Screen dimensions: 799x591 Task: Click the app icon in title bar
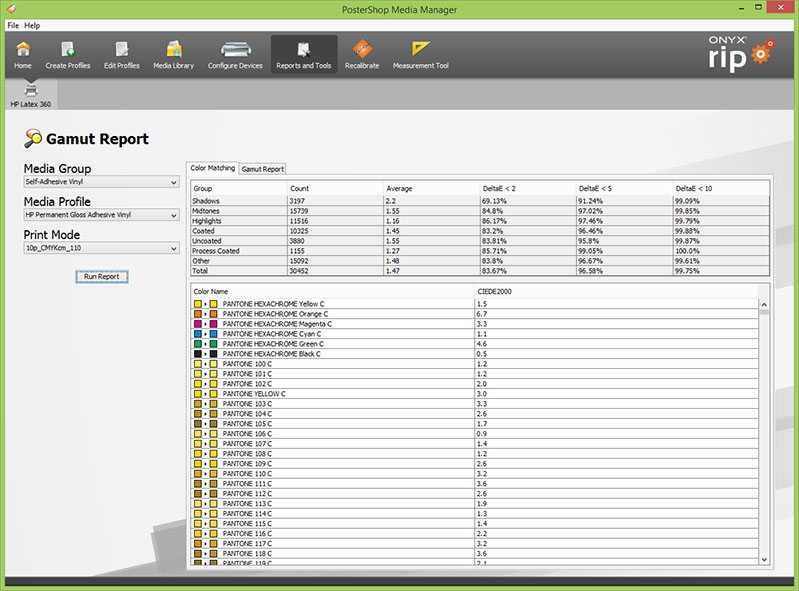pos(11,9)
